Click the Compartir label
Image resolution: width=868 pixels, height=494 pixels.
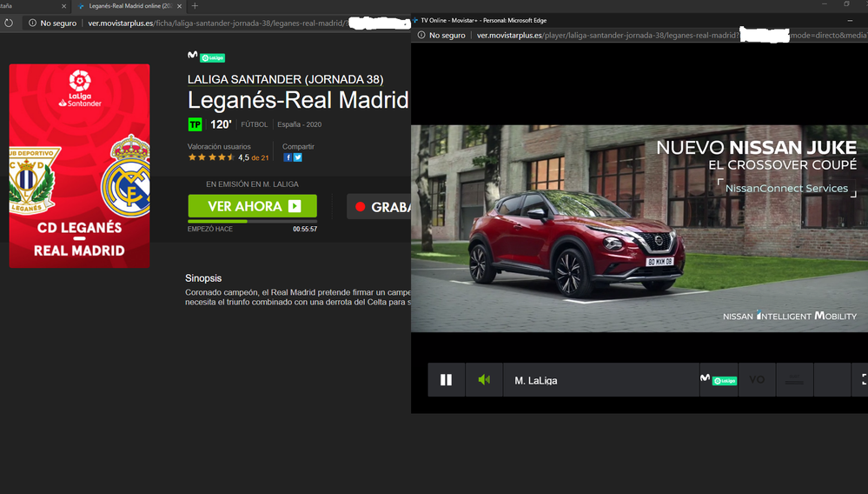pyautogui.click(x=298, y=147)
